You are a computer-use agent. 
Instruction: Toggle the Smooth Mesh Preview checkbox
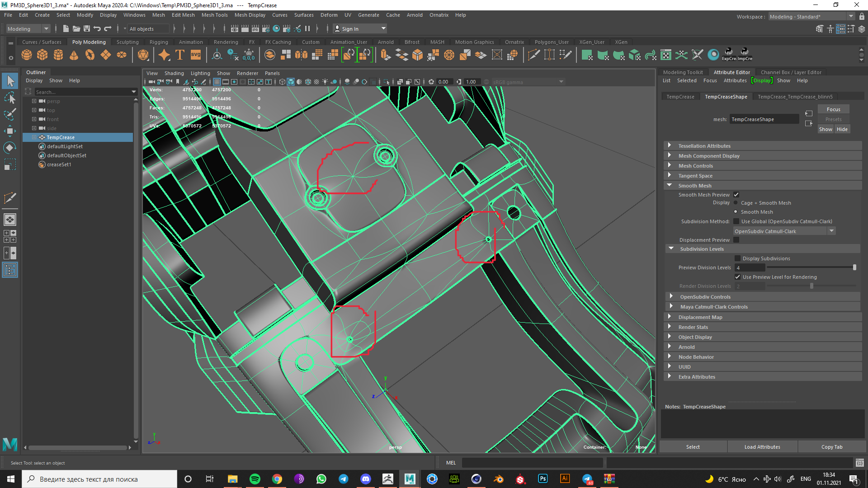click(x=736, y=195)
